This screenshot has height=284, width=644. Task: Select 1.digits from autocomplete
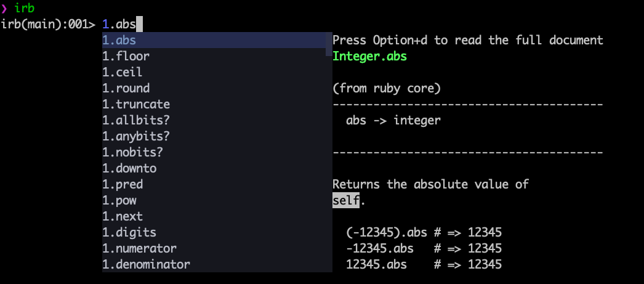tap(129, 232)
